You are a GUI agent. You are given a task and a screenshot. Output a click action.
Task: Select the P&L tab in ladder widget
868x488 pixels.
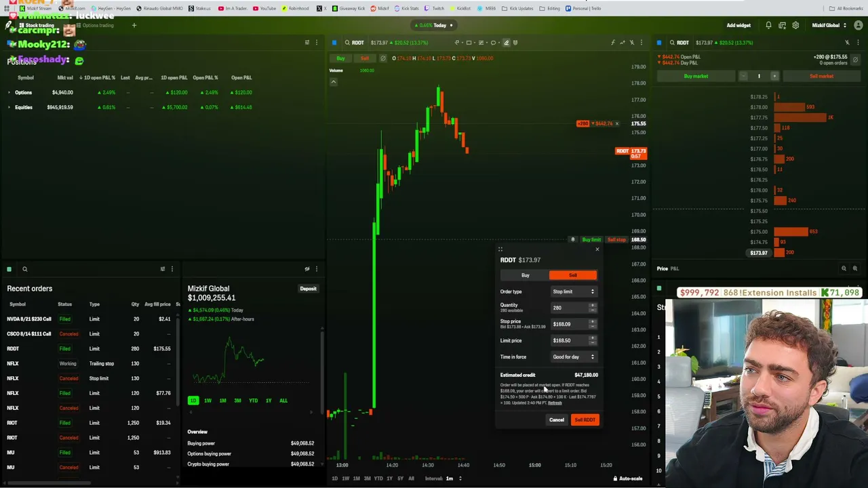(x=675, y=268)
